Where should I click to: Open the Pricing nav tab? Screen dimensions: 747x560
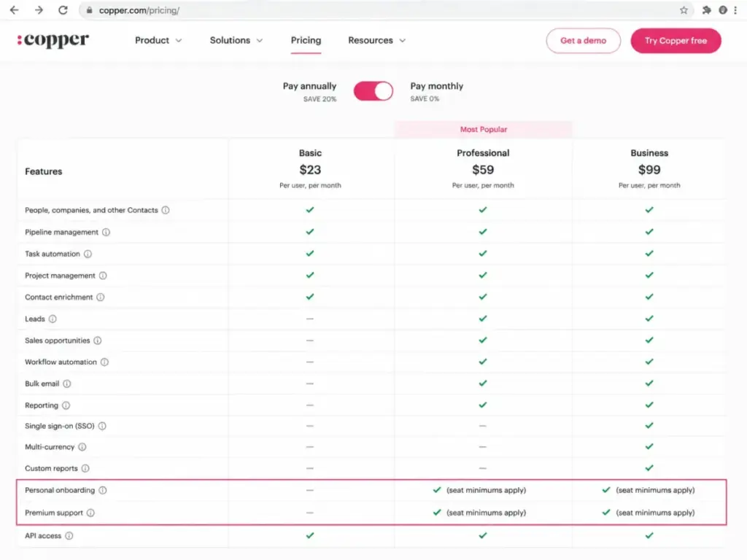click(x=306, y=41)
